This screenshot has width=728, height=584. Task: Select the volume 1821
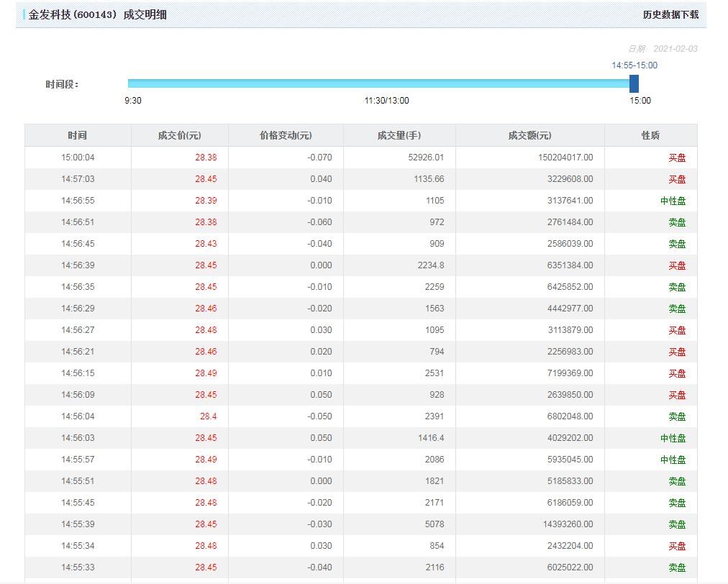434,481
